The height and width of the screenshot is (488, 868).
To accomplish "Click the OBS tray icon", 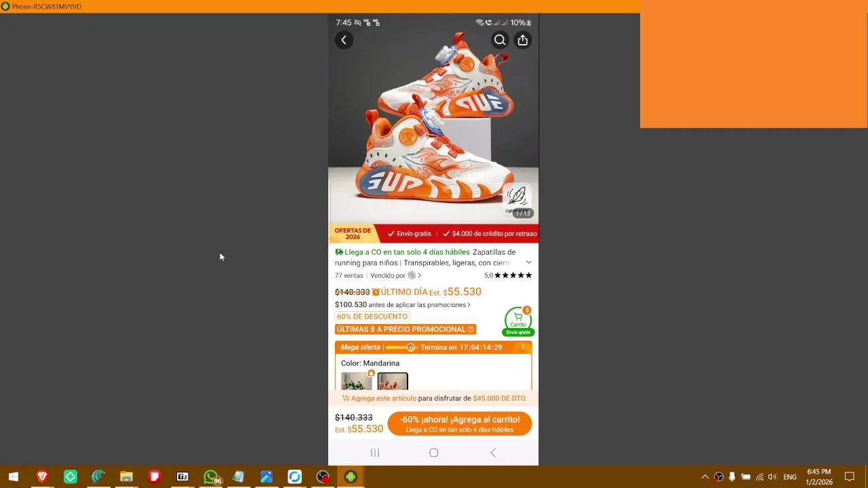I will pos(719,476).
